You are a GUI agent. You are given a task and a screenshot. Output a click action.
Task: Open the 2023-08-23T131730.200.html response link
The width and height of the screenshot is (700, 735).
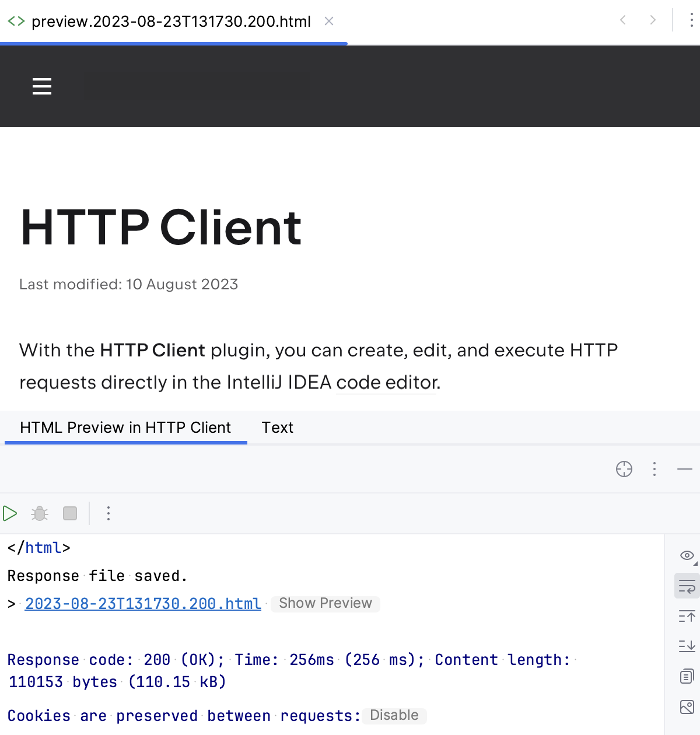tap(142, 604)
